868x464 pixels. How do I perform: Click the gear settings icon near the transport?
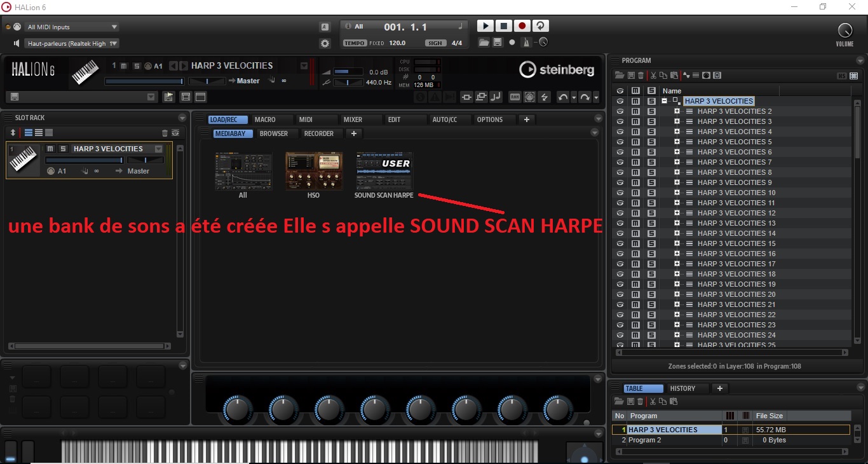pos(325,43)
